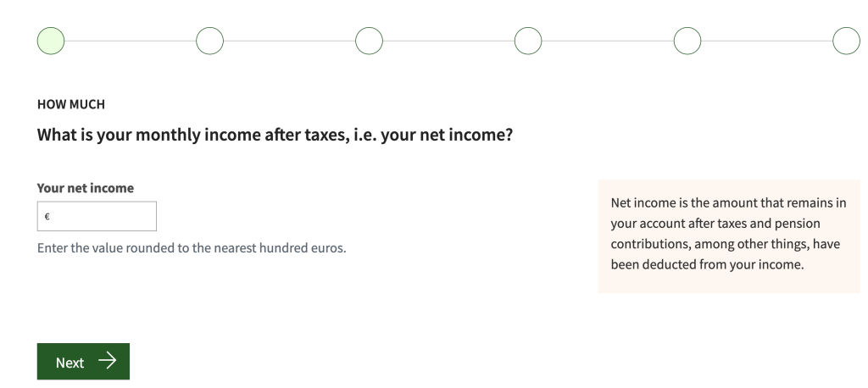The image size is (868, 388).
Task: Click the "Your net income" field label
Action: coord(86,188)
